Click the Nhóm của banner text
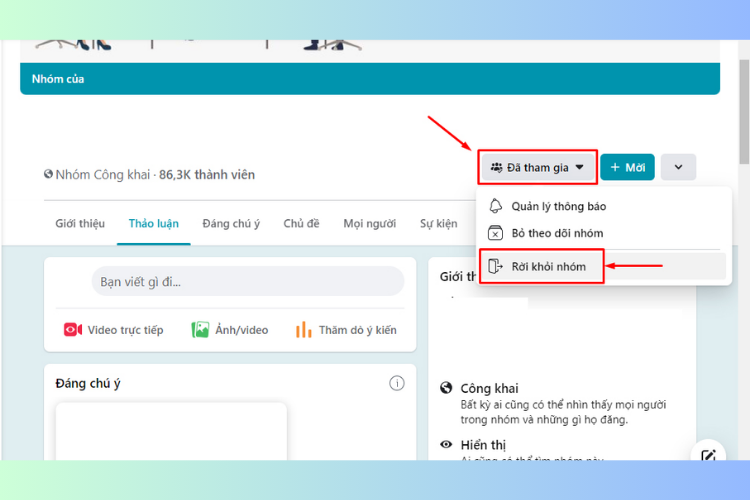The width and height of the screenshot is (750, 500). pos(58,79)
